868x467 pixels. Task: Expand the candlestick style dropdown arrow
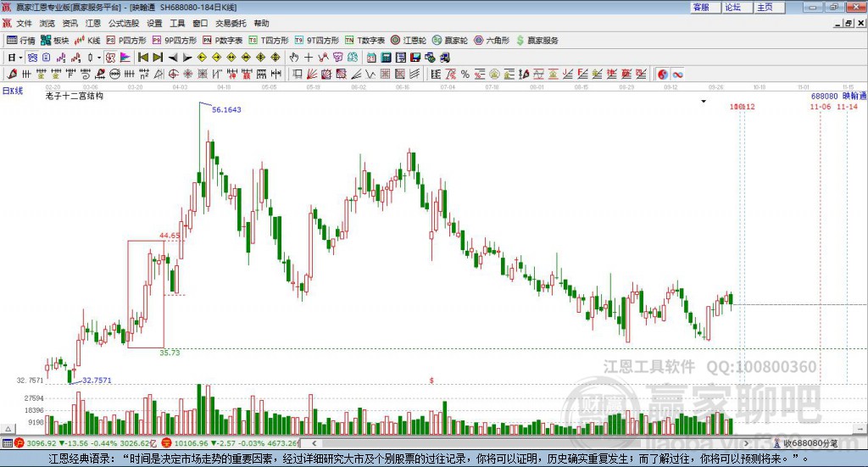(x=99, y=58)
